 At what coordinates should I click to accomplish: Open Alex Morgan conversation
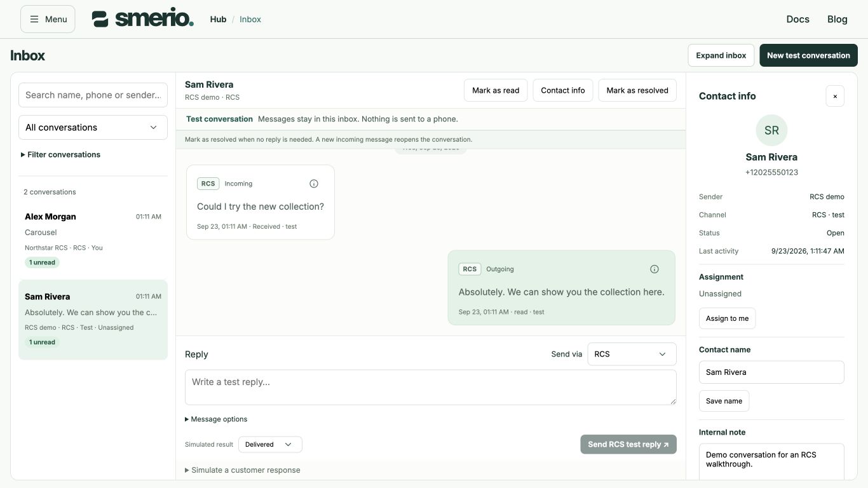tap(93, 240)
